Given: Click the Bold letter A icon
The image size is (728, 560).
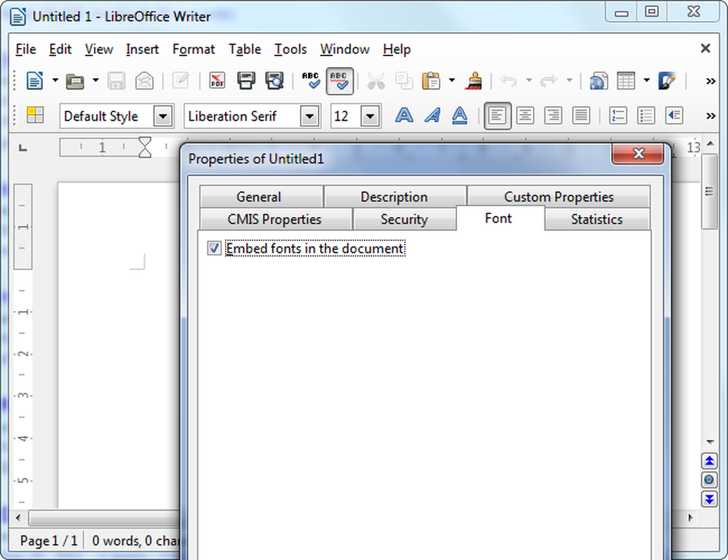Looking at the screenshot, I should click(404, 115).
